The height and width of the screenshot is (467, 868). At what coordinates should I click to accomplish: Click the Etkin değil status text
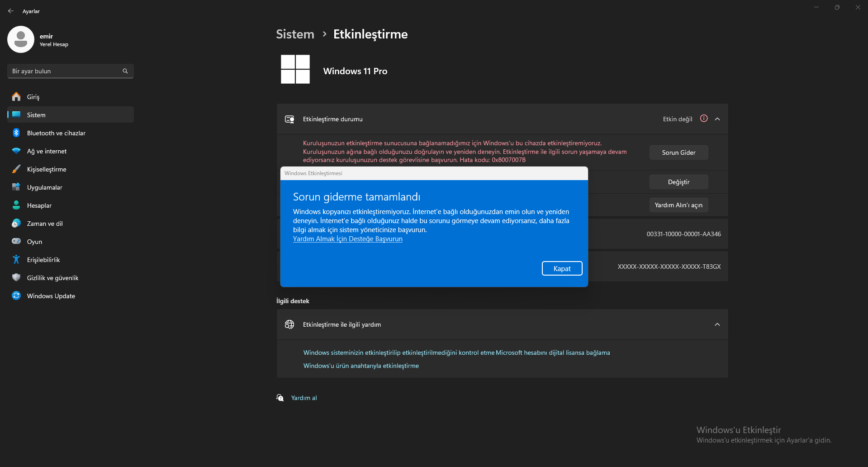coord(678,119)
